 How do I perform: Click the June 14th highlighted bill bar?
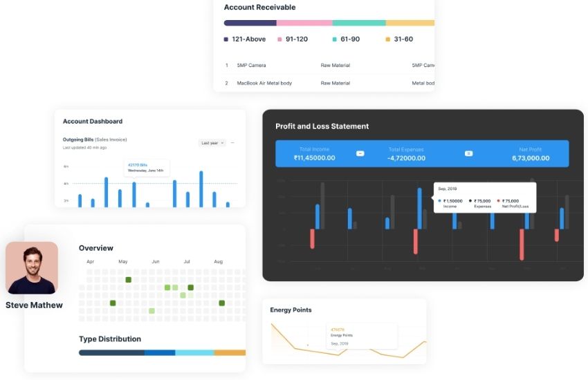(134, 195)
